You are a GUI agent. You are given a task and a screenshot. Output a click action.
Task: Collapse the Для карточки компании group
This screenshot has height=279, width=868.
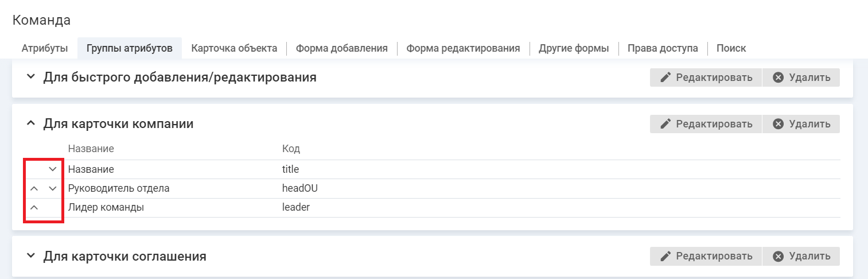tap(30, 123)
